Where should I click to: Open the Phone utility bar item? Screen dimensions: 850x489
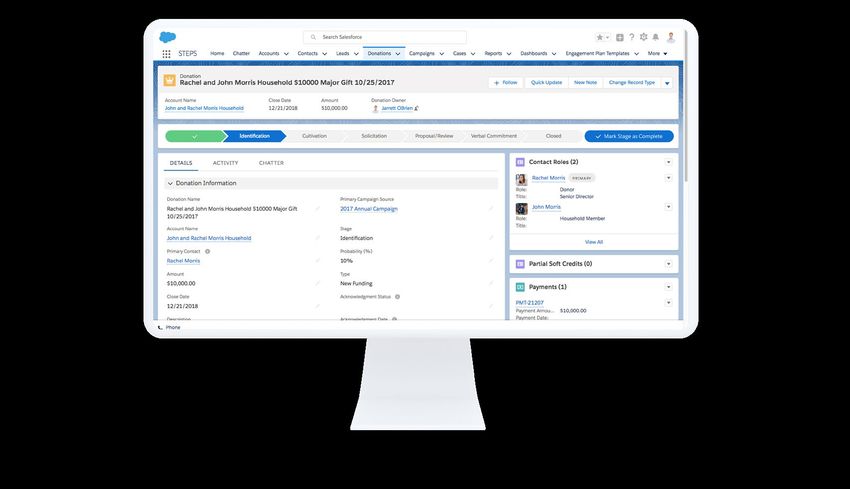coord(169,327)
